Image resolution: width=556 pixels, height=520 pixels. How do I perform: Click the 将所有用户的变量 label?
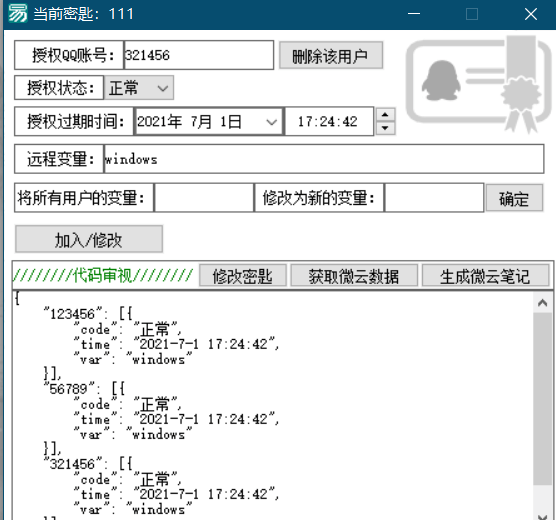point(84,198)
